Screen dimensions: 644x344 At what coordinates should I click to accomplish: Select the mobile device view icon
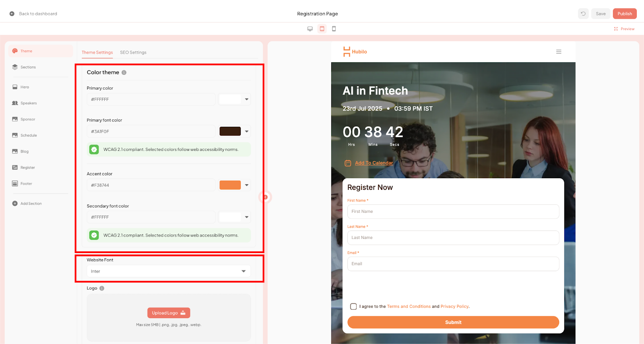tap(334, 29)
